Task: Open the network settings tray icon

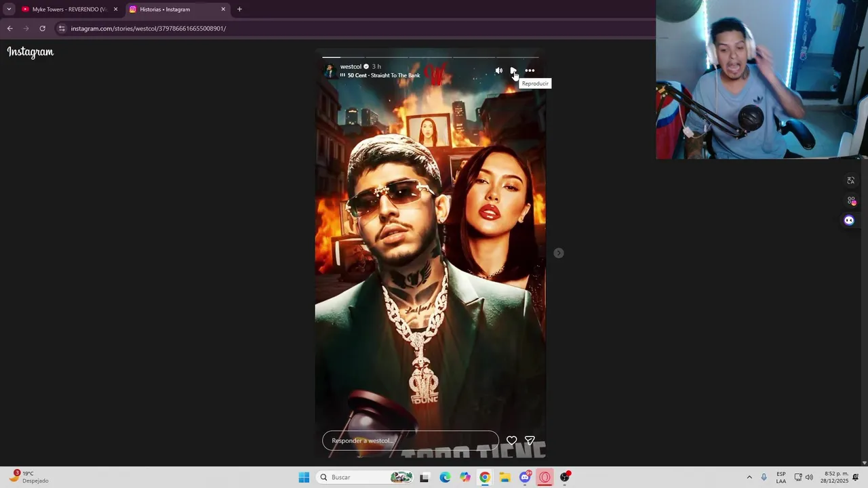Action: [x=798, y=477]
